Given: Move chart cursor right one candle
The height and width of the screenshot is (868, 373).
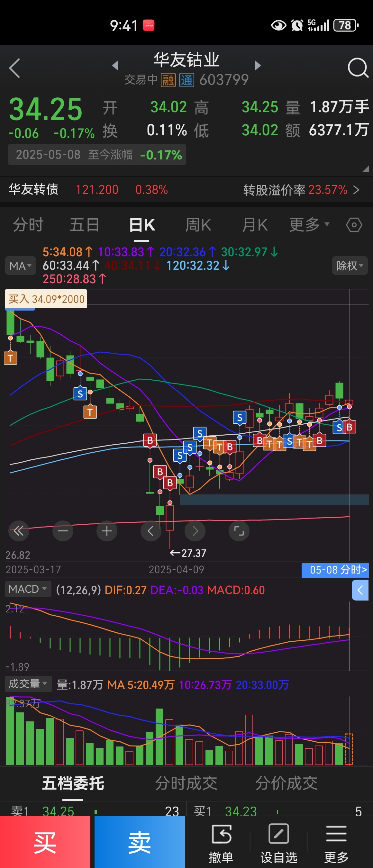Looking at the screenshot, I should 195,531.
